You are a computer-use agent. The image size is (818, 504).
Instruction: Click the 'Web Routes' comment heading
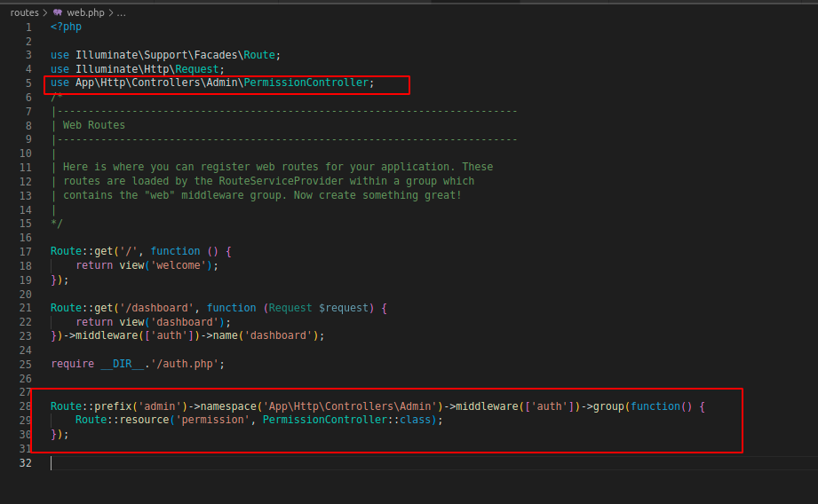93,125
